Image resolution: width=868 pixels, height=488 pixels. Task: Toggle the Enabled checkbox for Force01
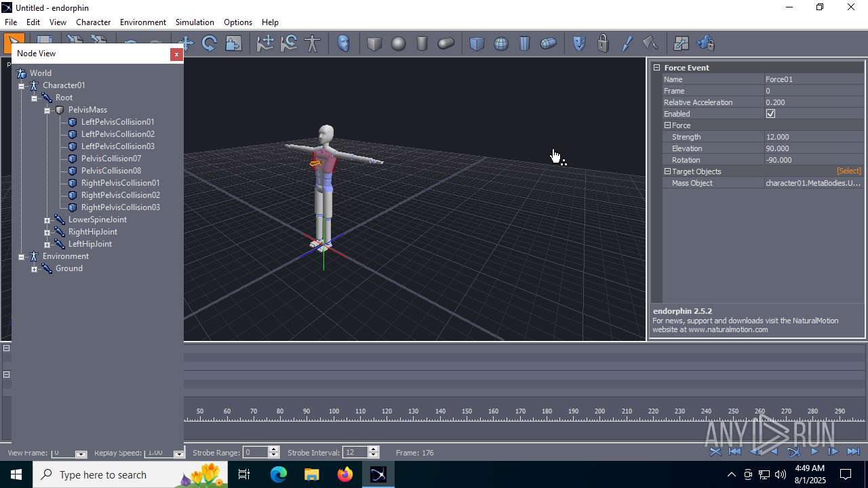click(770, 114)
